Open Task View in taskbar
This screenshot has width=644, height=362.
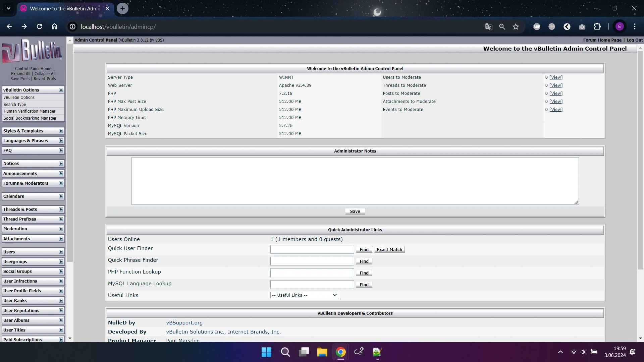click(304, 352)
